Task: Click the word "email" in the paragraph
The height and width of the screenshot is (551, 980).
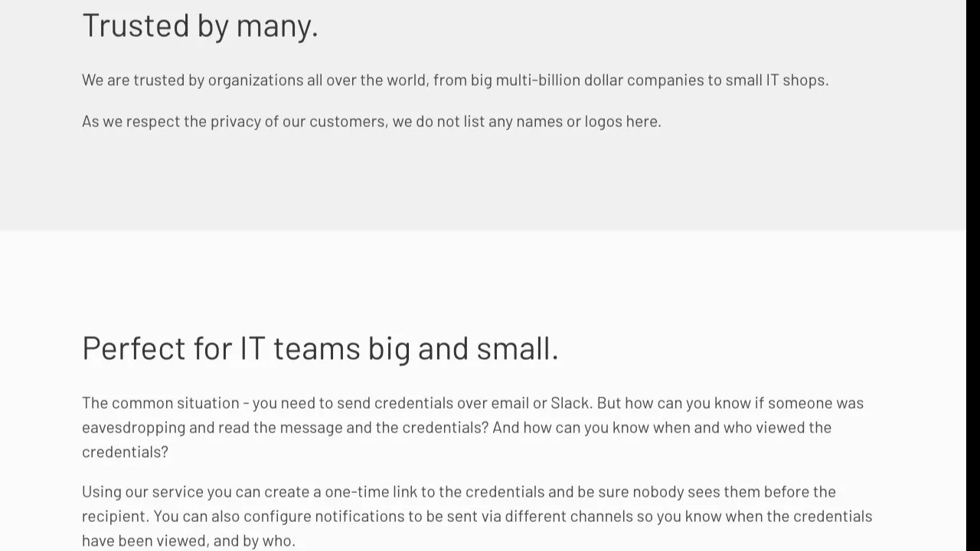Action: 510,403
